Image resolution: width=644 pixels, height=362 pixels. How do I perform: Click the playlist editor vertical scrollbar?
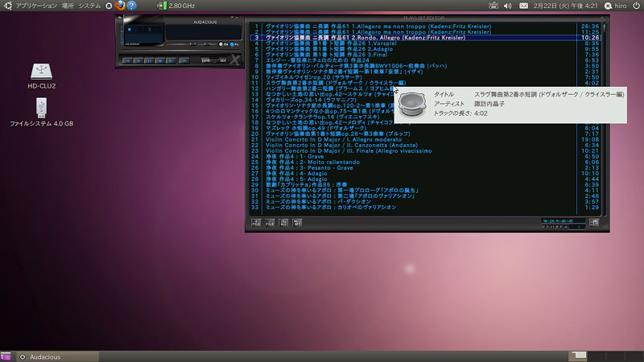click(x=605, y=119)
